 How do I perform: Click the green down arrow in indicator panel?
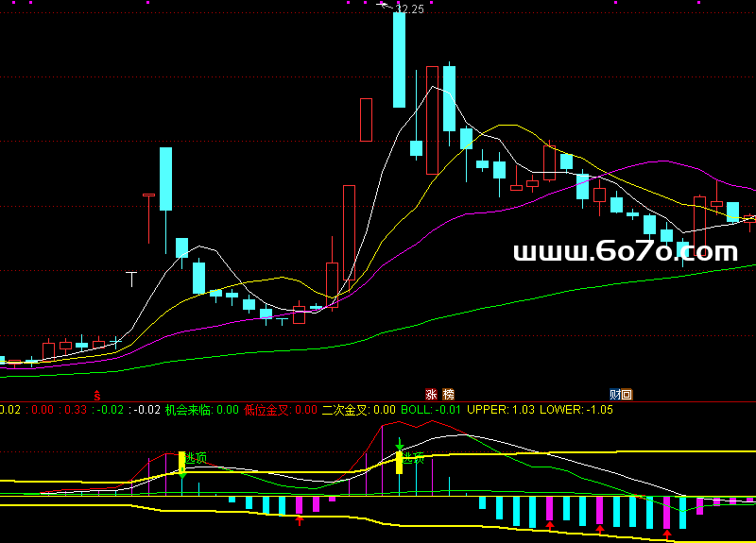click(x=400, y=442)
